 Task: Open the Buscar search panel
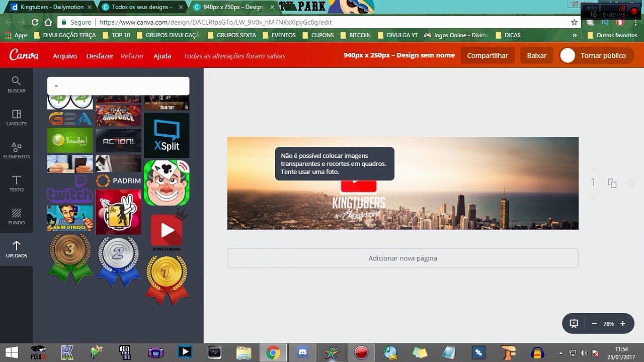(16, 84)
